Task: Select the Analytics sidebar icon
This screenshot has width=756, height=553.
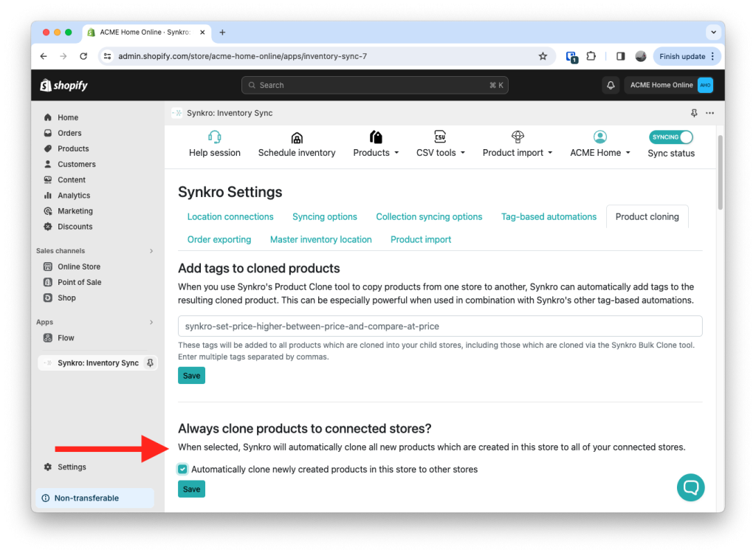Action: click(47, 195)
